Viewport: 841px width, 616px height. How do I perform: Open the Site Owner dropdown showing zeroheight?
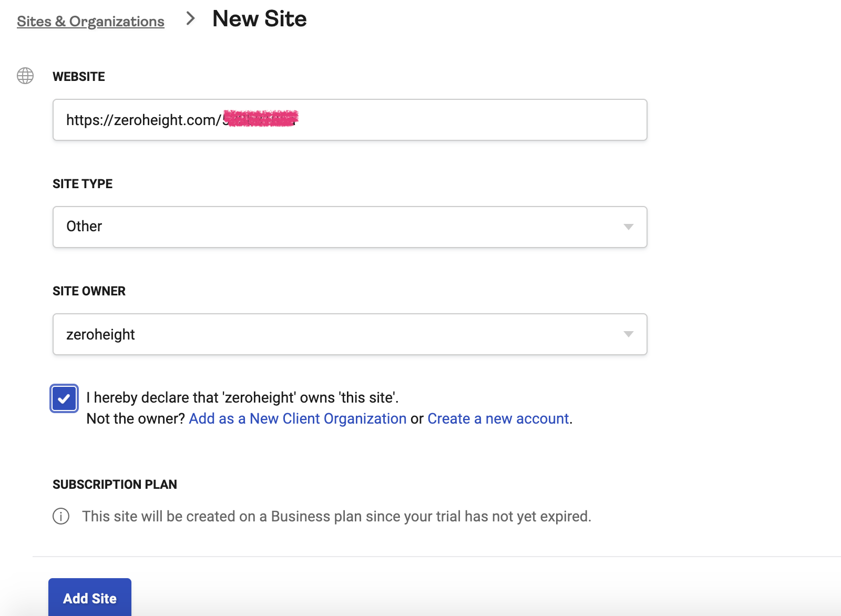click(350, 334)
